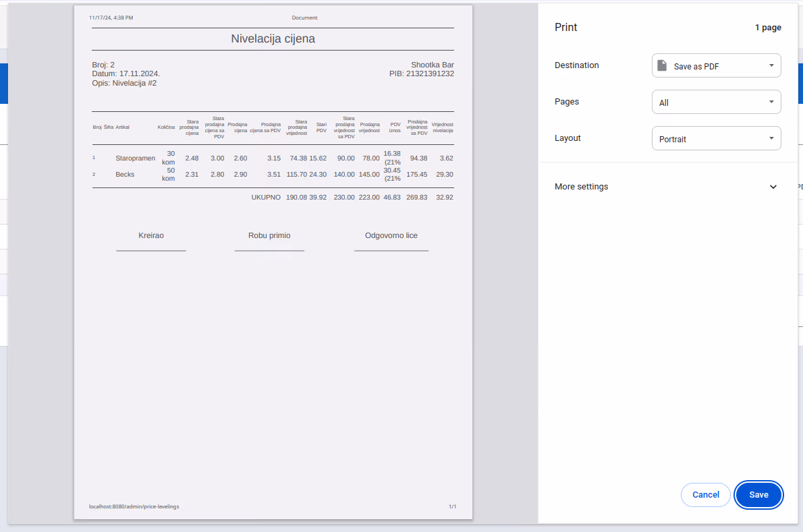Viewport: 803px width, 532px height.
Task: Expand the More settings section
Action: (x=666, y=187)
